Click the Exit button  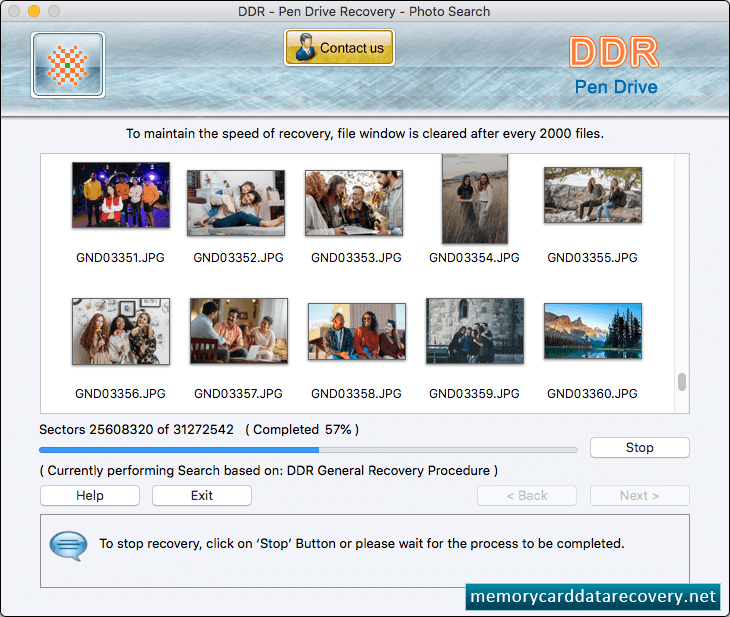click(x=202, y=495)
